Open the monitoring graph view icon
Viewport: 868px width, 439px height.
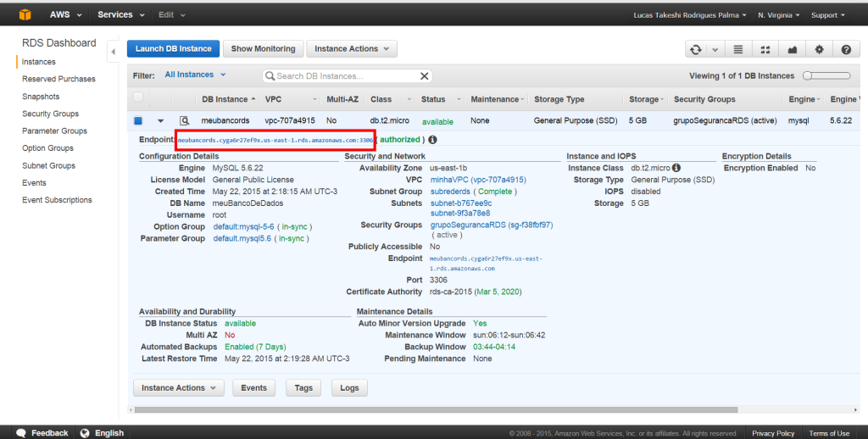[793, 49]
